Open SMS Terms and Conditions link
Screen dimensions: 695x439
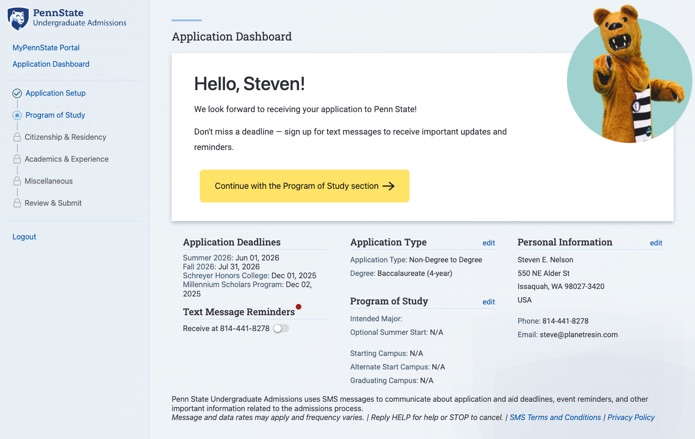tap(555, 417)
